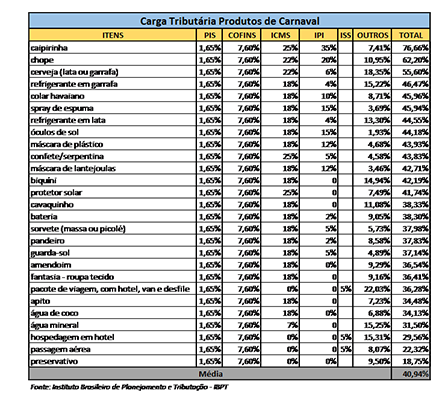Select the ITENS column header

pyautogui.click(x=113, y=35)
